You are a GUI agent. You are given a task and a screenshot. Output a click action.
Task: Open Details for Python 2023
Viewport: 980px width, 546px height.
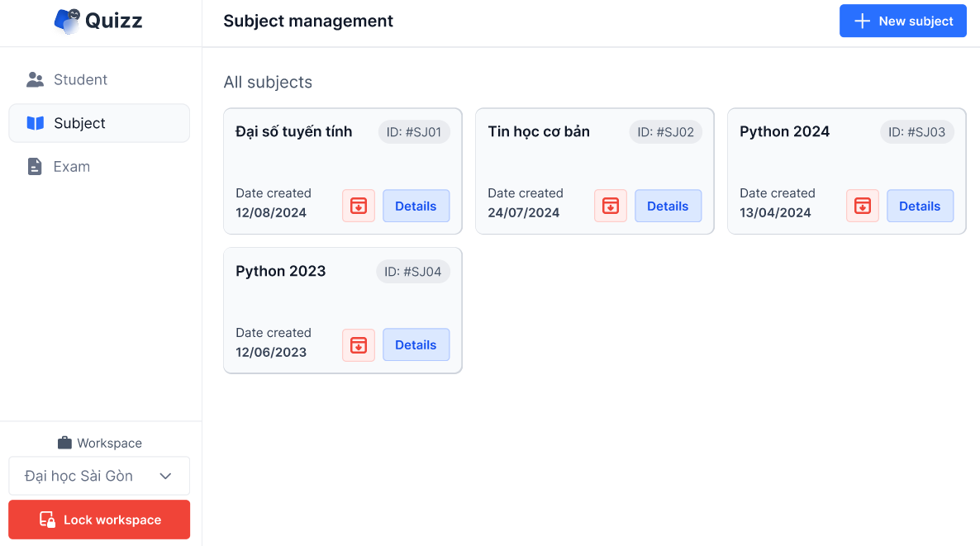point(416,345)
